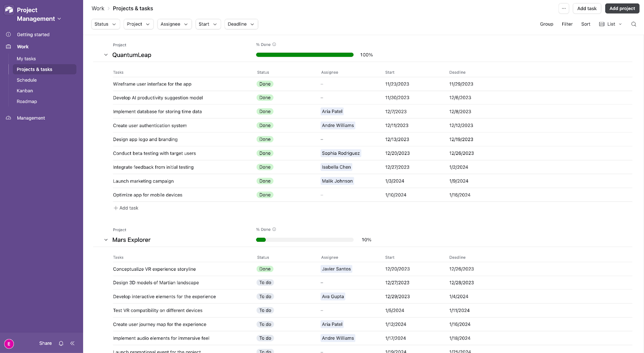Click the plus icon of Add task

coord(116,208)
